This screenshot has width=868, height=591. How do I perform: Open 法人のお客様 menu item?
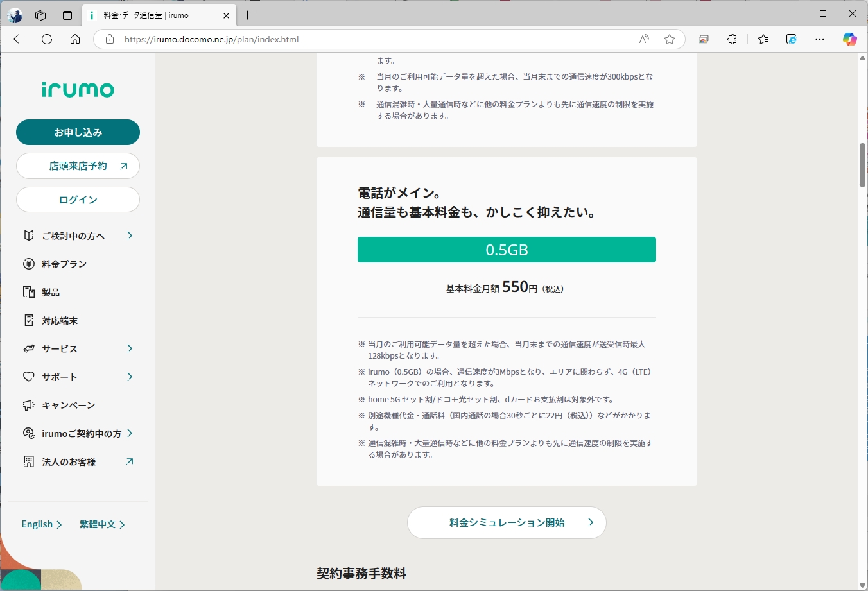[78, 461]
